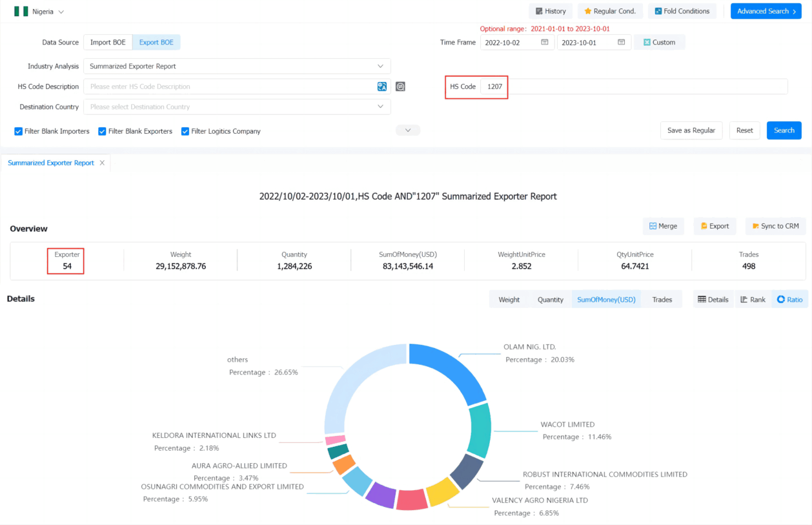Switch to Details table view
812x525 pixels.
pyautogui.click(x=713, y=300)
